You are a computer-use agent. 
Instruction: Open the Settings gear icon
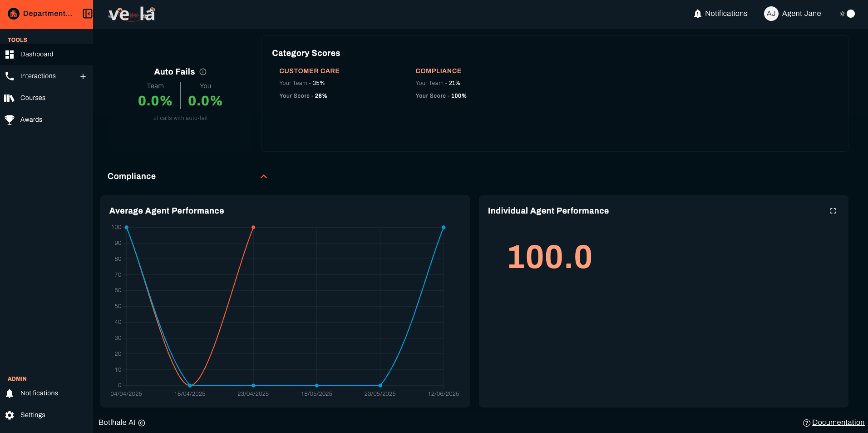(9, 414)
